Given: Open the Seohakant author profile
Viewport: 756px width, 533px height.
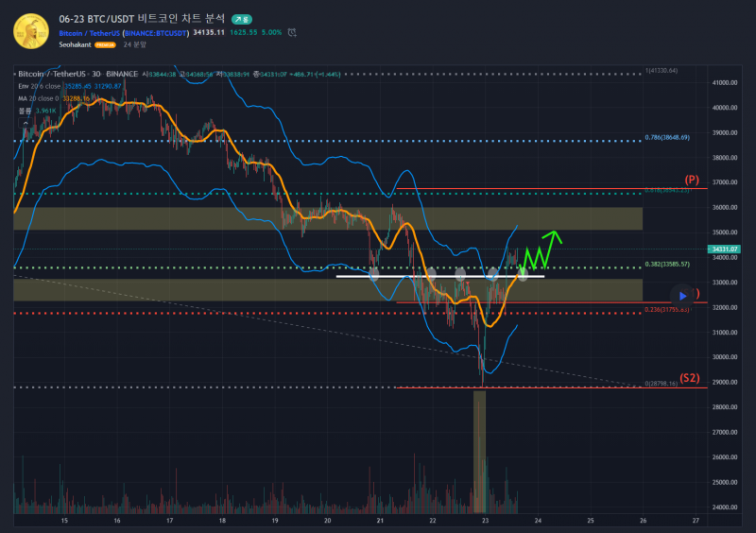Looking at the screenshot, I should coord(75,44).
